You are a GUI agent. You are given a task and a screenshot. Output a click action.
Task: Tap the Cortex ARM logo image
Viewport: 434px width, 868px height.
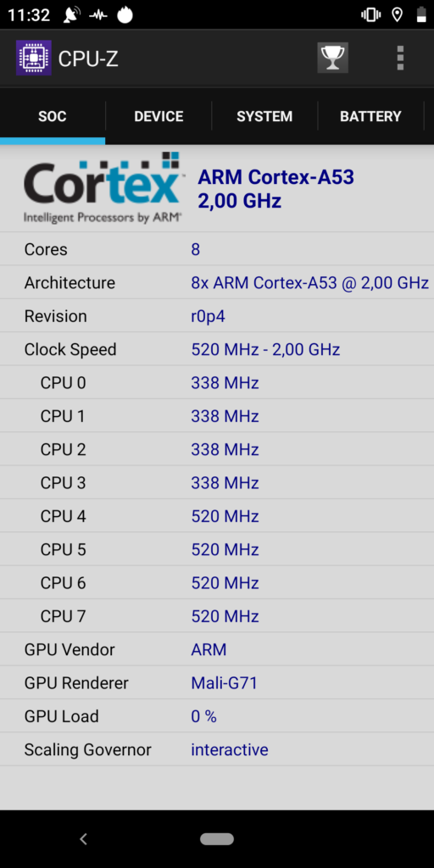pyautogui.click(x=103, y=188)
